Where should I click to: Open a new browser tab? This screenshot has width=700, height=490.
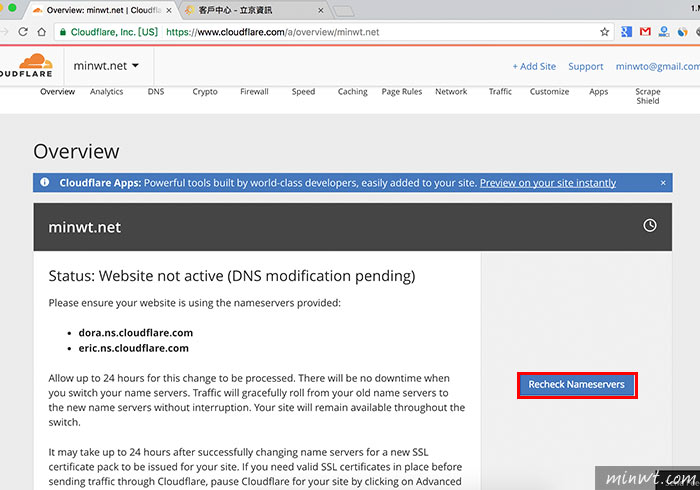344,11
